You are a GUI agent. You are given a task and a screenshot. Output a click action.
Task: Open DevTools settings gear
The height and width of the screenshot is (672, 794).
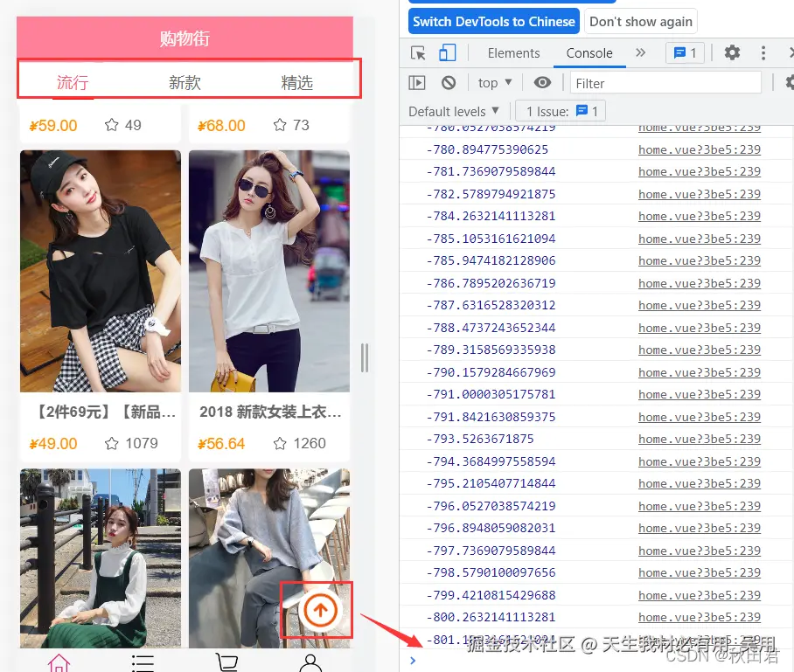pos(732,53)
